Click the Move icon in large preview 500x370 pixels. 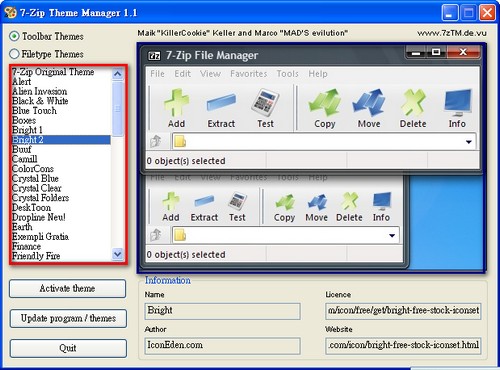click(369, 102)
